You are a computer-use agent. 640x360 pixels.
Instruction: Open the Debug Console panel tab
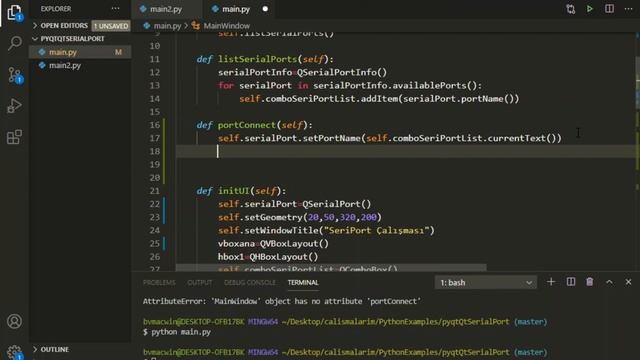pos(250,282)
